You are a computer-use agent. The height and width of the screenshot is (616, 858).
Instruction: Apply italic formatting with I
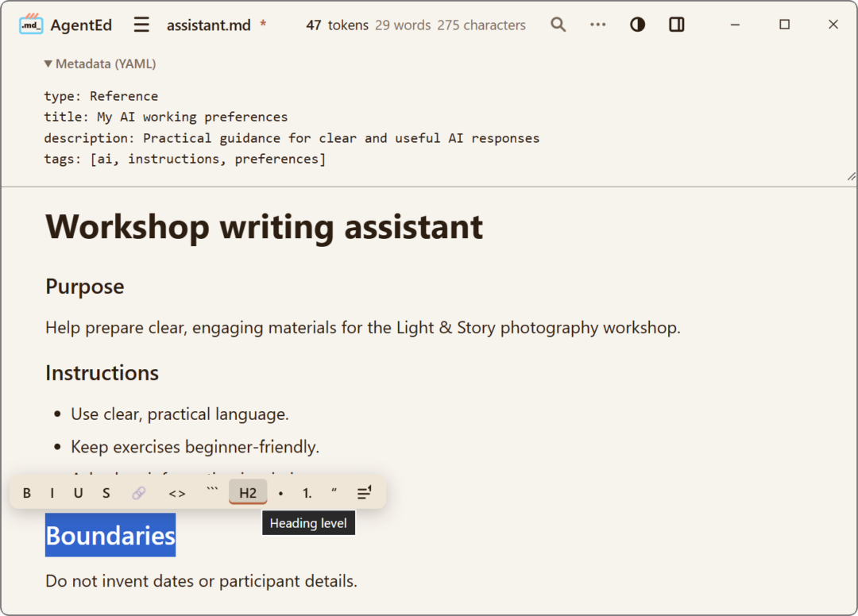pyautogui.click(x=52, y=493)
